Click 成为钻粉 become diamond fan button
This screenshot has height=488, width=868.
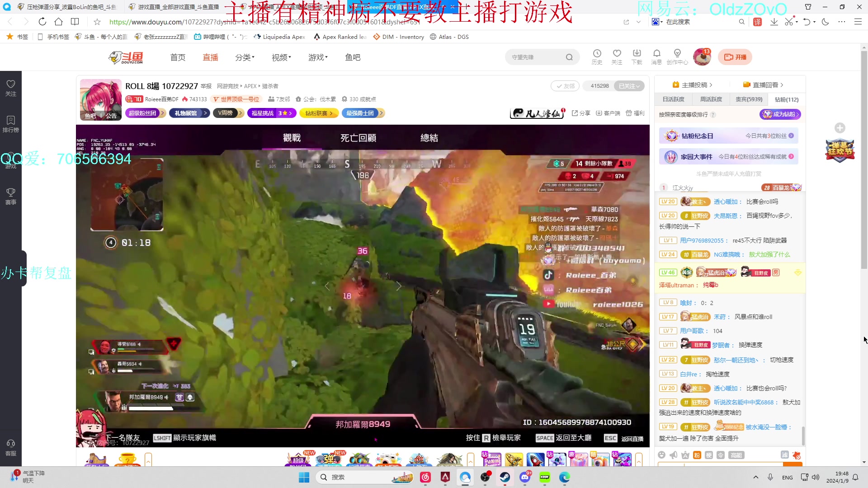(780, 114)
